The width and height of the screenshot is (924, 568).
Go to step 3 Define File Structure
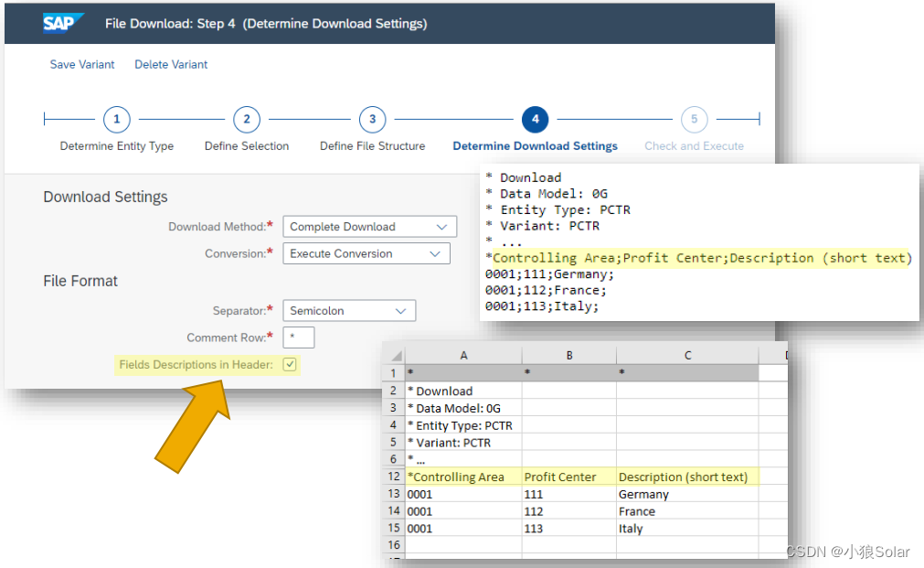[372, 119]
